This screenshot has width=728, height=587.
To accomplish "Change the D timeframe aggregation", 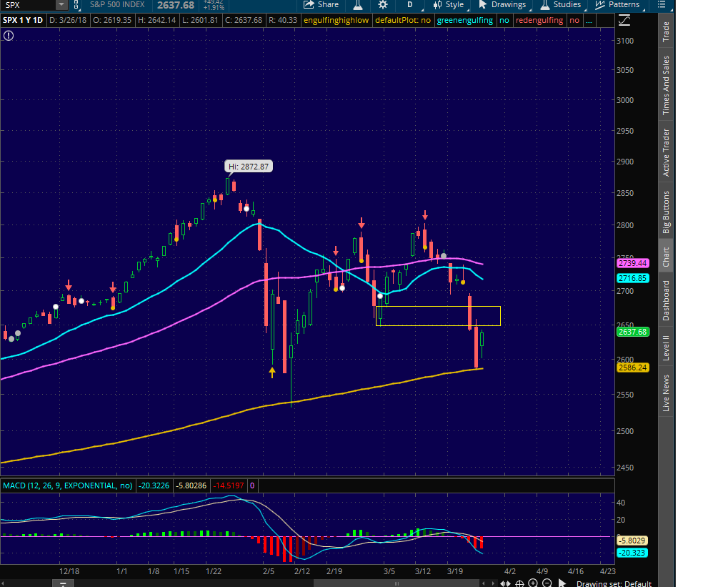I will pos(410,5).
